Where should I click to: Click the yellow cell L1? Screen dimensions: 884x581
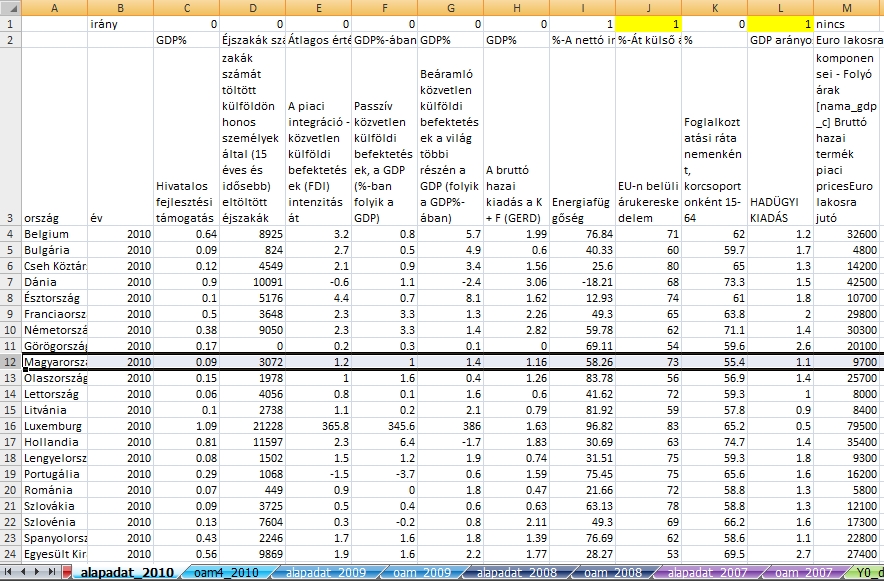(x=779, y=23)
